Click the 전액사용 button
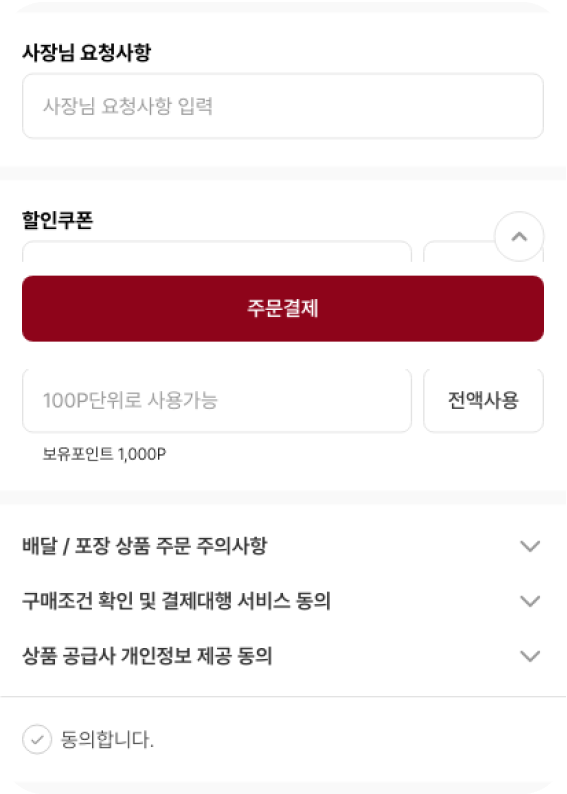Viewport: 567px width, 794px height. [483, 400]
